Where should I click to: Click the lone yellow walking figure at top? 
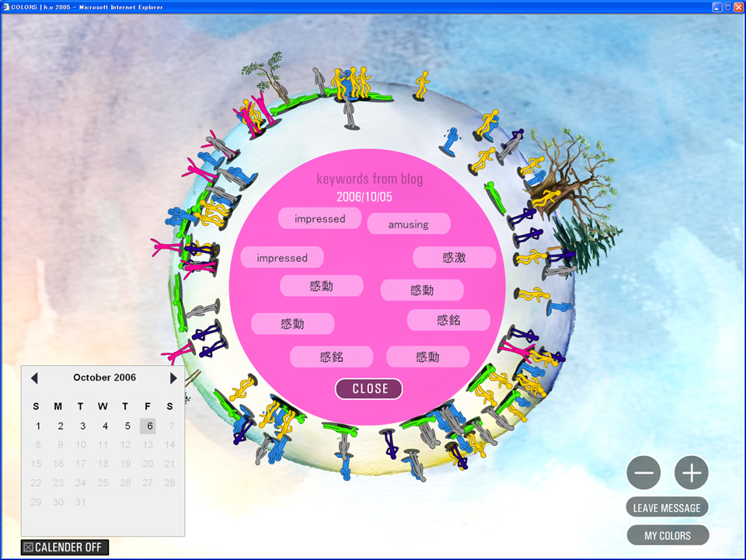pyautogui.click(x=421, y=85)
